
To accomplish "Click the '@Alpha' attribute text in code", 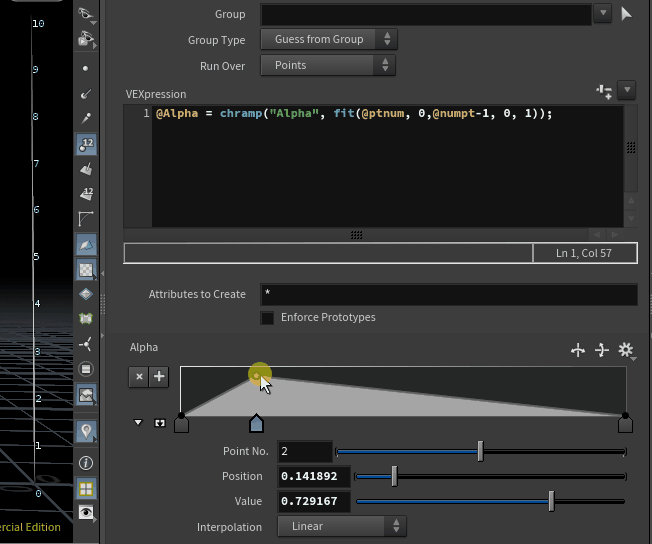I will point(177,114).
